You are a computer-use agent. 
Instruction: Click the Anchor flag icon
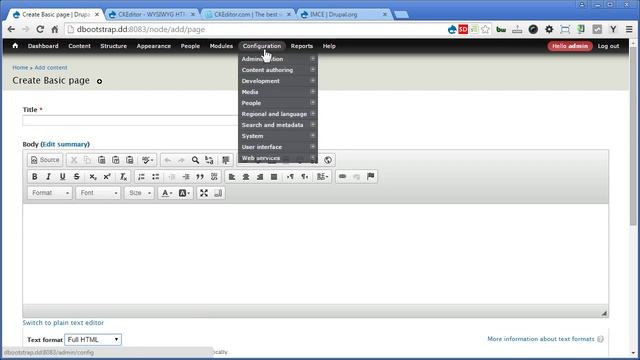point(371,177)
